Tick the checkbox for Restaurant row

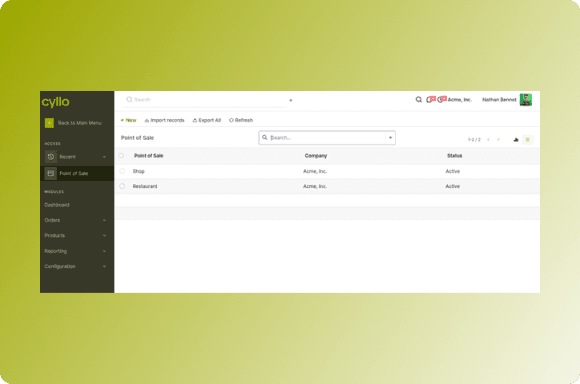pyautogui.click(x=122, y=186)
